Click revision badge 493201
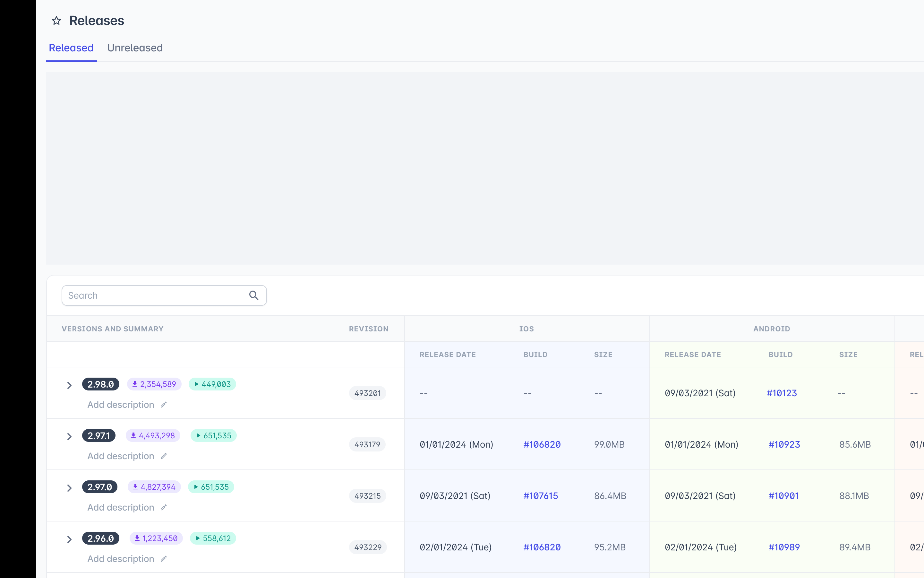Image resolution: width=924 pixels, height=578 pixels. coord(367,393)
